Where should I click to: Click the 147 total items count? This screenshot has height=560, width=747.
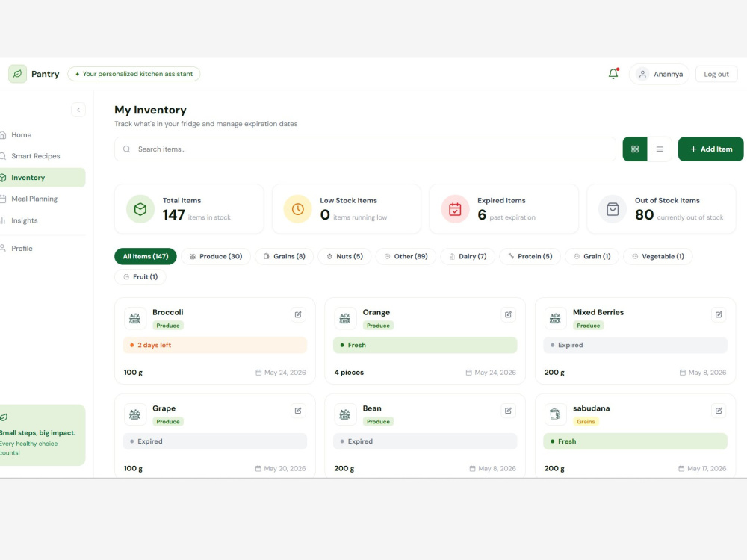click(173, 215)
